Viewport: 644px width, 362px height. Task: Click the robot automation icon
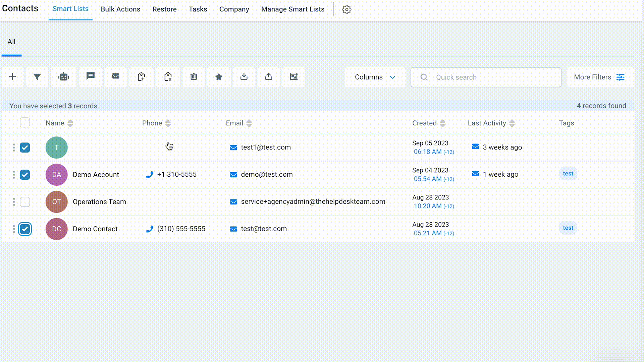(x=63, y=77)
